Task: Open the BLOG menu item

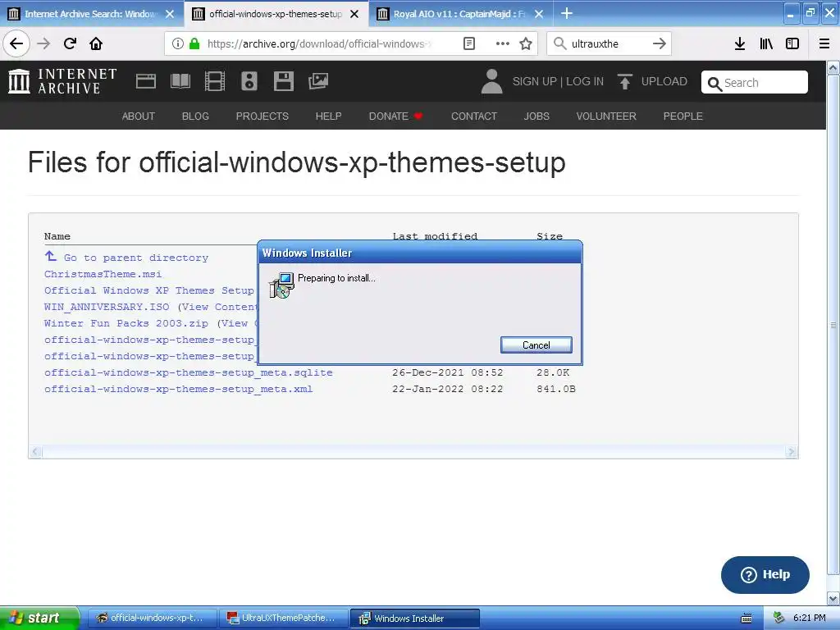Action: click(x=195, y=116)
